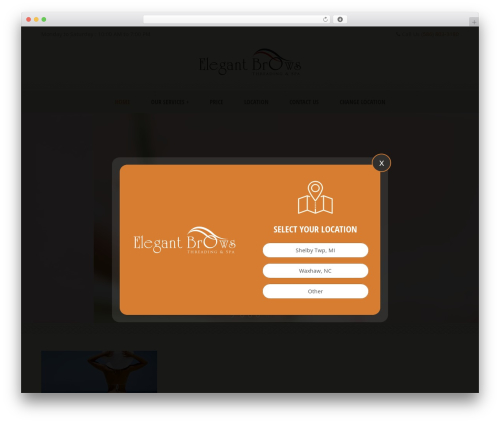The image size is (500, 423).
Task: Click the Elegant Brows header logo
Action: (250, 62)
